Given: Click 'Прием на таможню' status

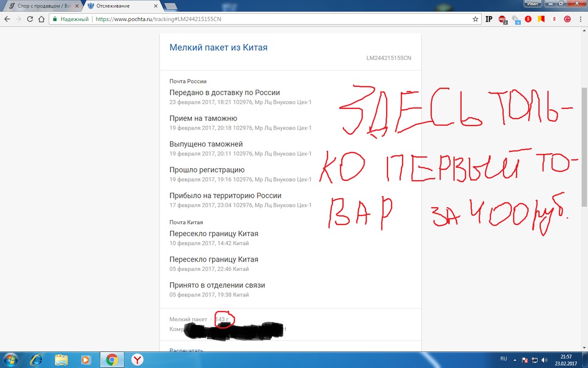Looking at the screenshot, I should tap(203, 118).
